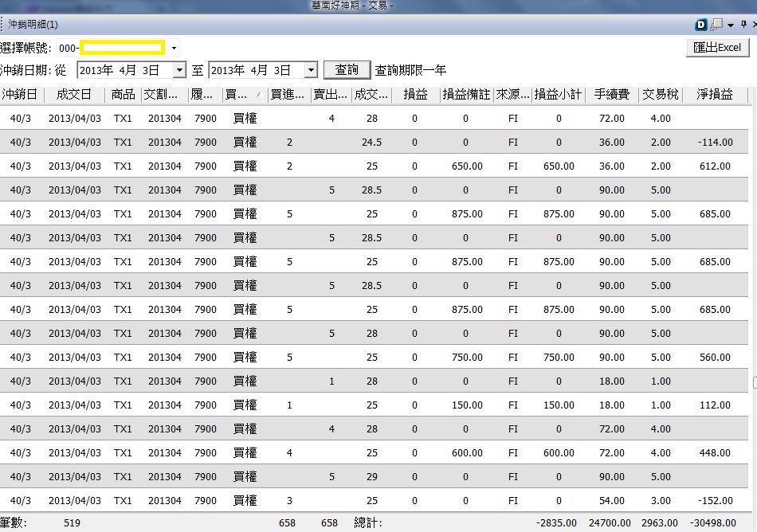Click the stacked windows icon in panel header
The height and width of the screenshot is (532, 757).
tap(716, 24)
